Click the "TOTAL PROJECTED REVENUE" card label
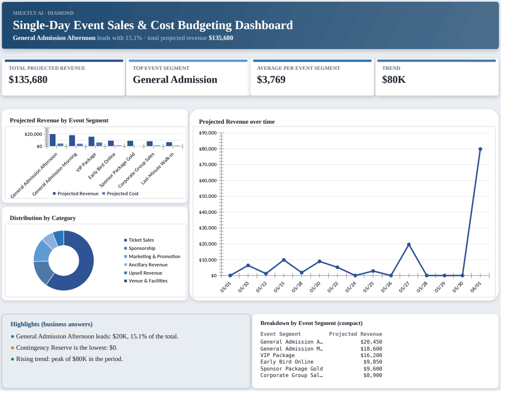 click(47, 68)
